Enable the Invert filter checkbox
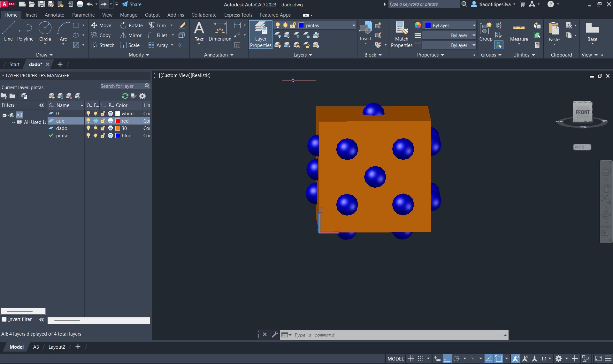Viewport: 613px width, 364px height. click(4, 319)
